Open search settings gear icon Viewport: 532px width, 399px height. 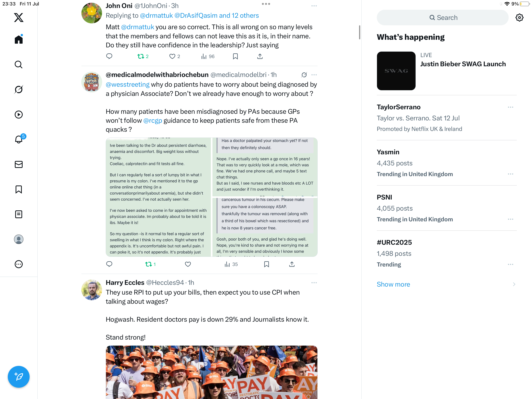tap(520, 18)
